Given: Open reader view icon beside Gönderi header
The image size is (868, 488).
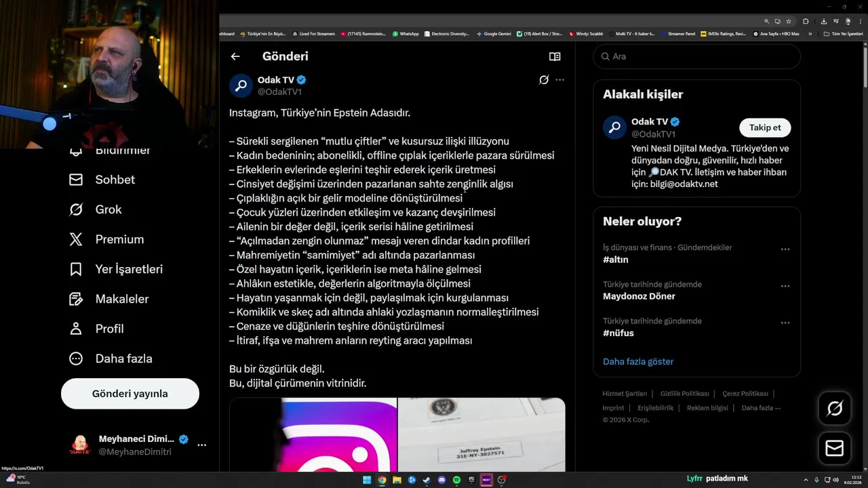Looking at the screenshot, I should [x=555, y=57].
